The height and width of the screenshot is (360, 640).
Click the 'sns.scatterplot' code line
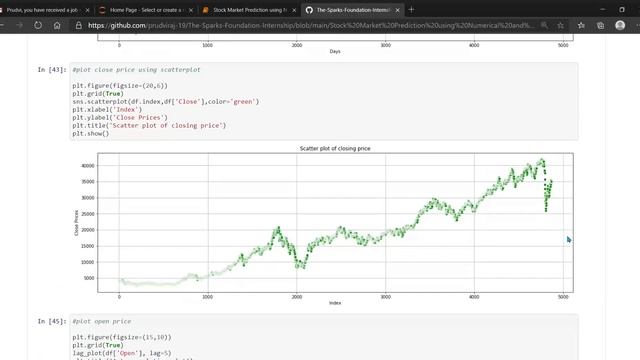166,102
